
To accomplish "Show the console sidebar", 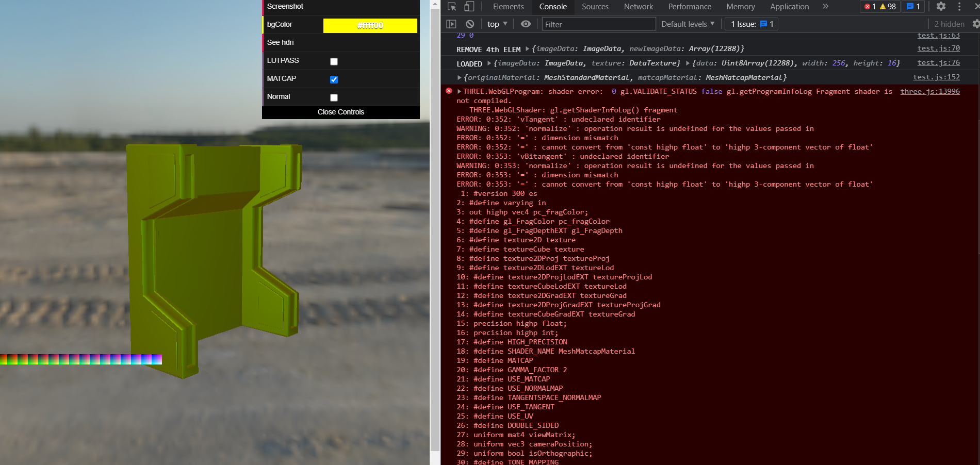I will click(x=451, y=24).
